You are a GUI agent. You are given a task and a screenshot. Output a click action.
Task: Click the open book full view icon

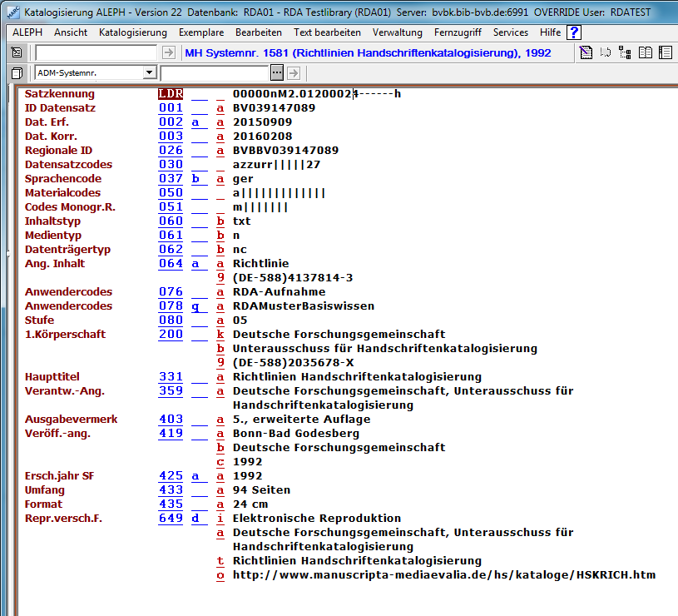[646, 52]
